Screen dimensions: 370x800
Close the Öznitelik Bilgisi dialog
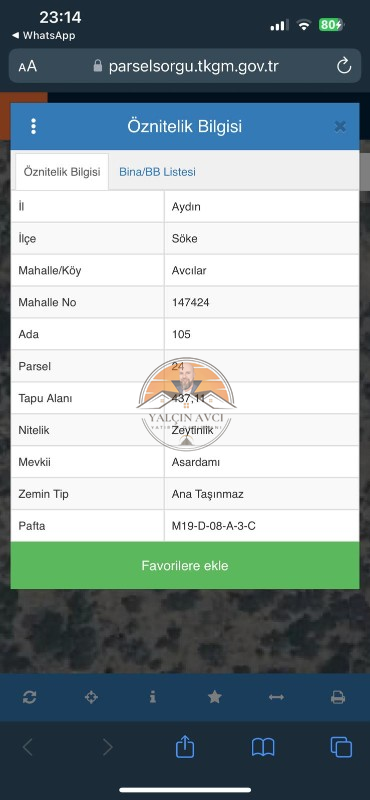pyautogui.click(x=340, y=127)
